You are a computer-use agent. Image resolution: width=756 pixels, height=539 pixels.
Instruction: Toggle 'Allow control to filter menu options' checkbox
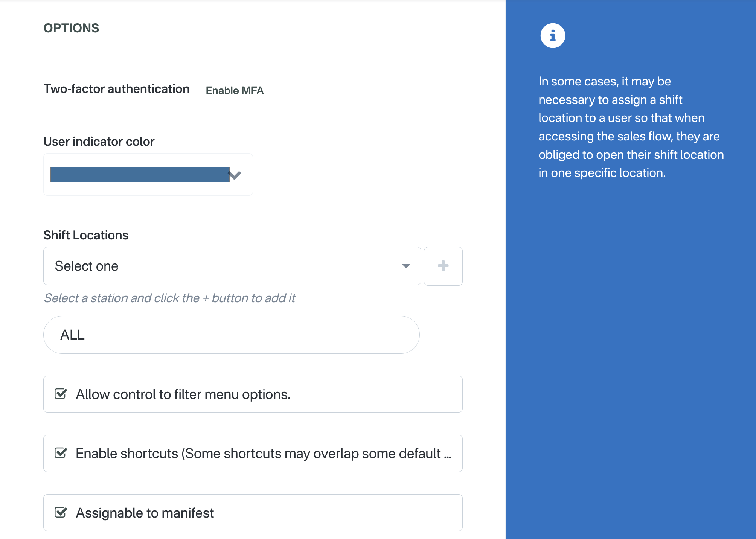tap(61, 394)
